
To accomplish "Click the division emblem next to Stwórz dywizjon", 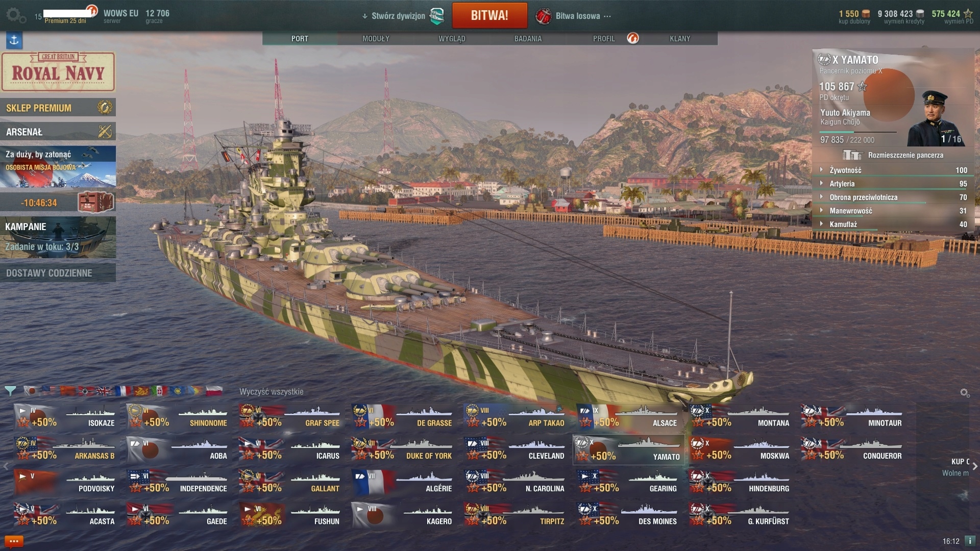I will point(437,16).
